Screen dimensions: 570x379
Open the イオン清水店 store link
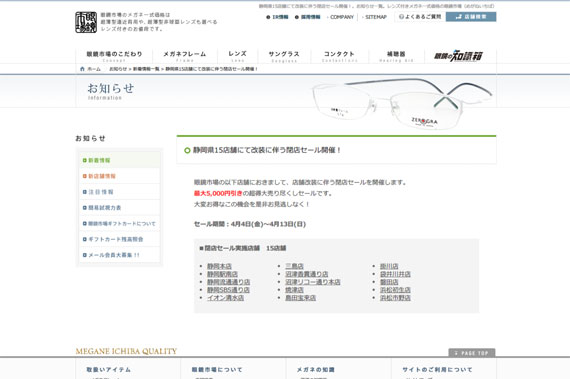225,298
